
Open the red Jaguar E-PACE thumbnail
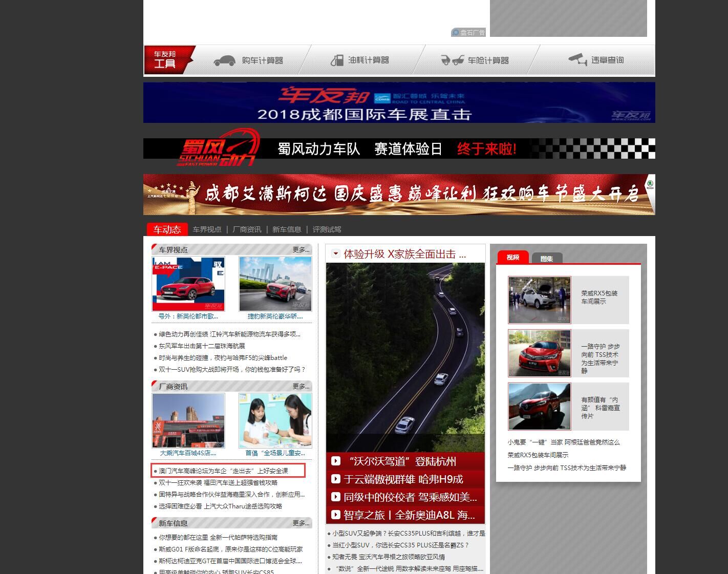coord(188,284)
